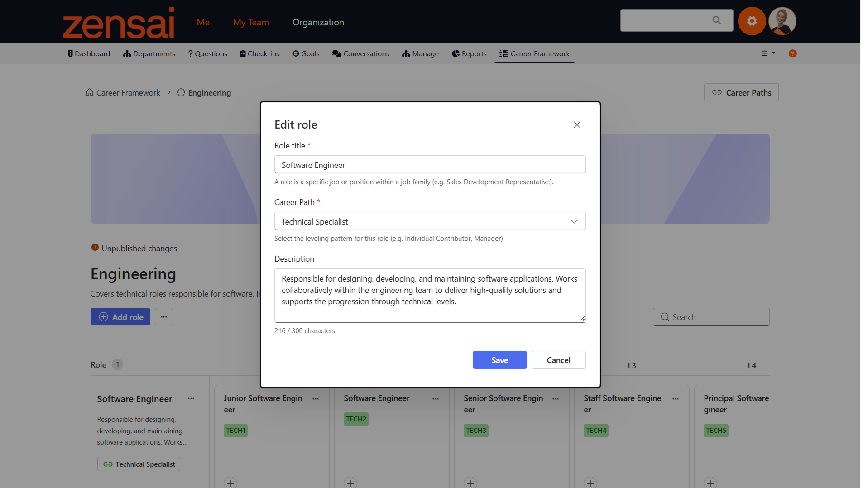Click the Career Framework home breadcrumb

pos(123,93)
